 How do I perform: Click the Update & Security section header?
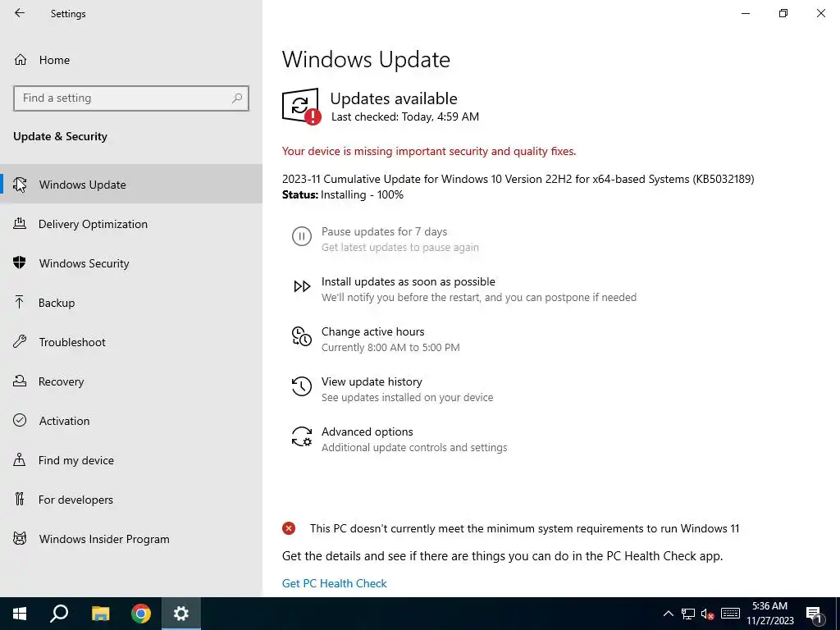tap(60, 137)
